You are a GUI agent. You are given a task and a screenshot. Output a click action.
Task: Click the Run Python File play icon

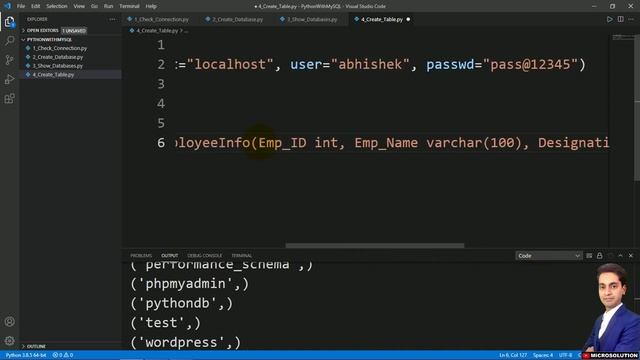click(609, 19)
